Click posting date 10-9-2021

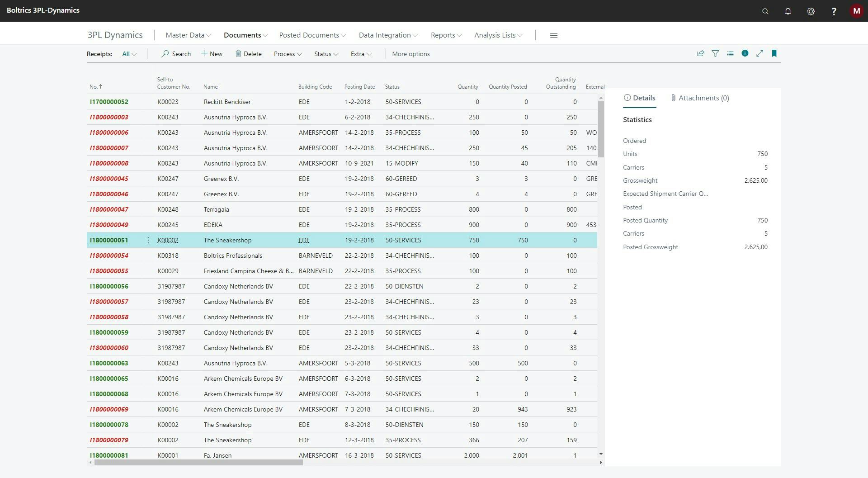[x=359, y=163]
